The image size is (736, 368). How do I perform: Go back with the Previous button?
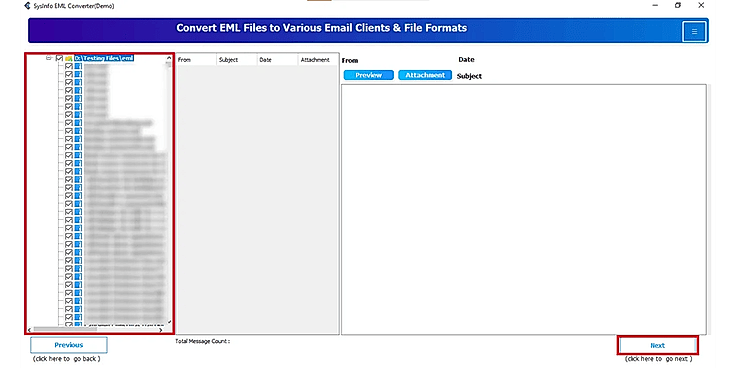[x=69, y=345]
